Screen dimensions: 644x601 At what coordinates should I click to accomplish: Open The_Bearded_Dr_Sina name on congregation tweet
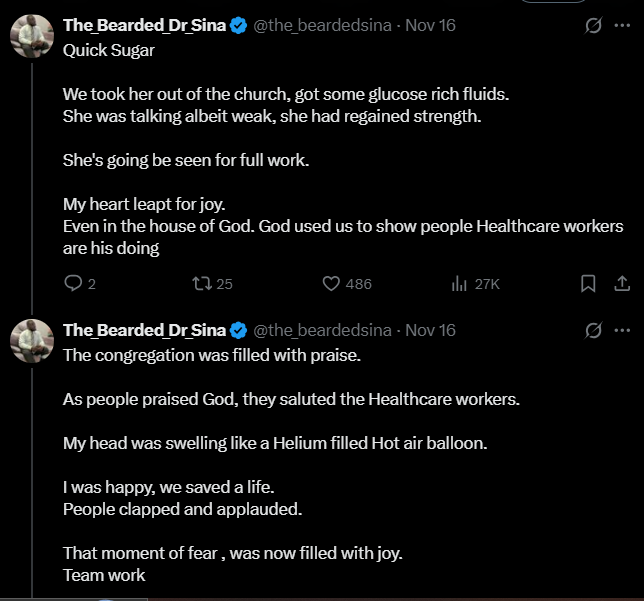pos(144,330)
